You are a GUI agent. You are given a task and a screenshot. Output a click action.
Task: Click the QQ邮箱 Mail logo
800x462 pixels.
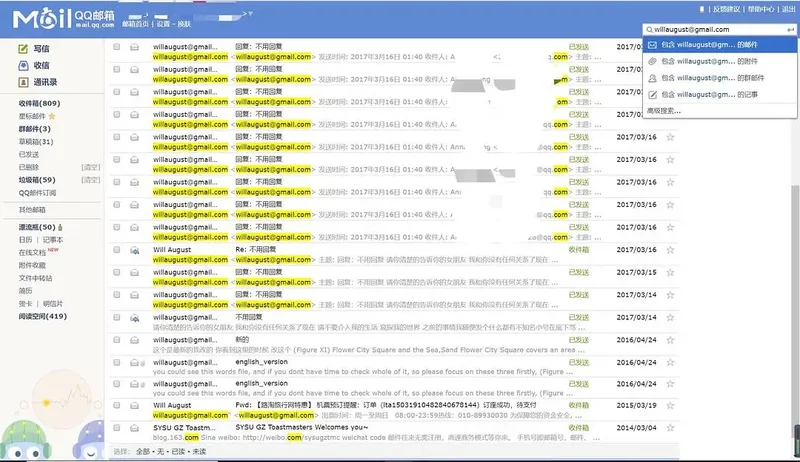[63, 19]
